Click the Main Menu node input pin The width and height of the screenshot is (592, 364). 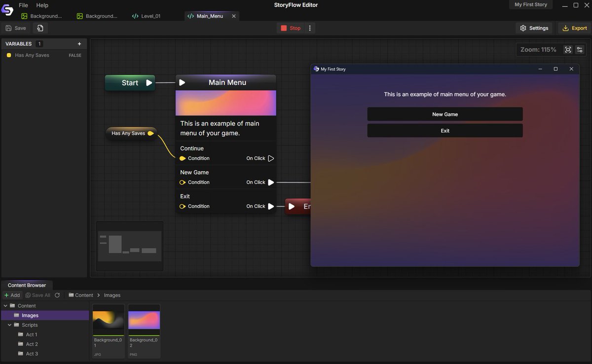[182, 82]
